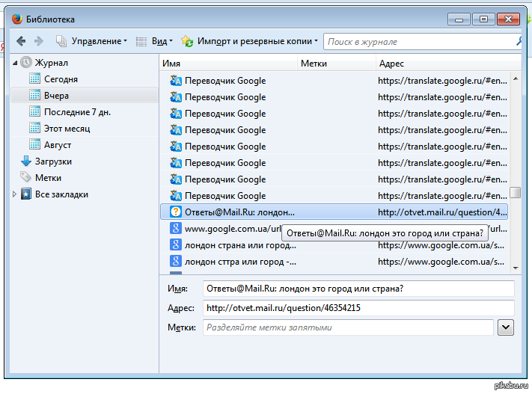532x394 pixels.
Task: Click the history list scrollbar down arrow
Action: coord(516,267)
